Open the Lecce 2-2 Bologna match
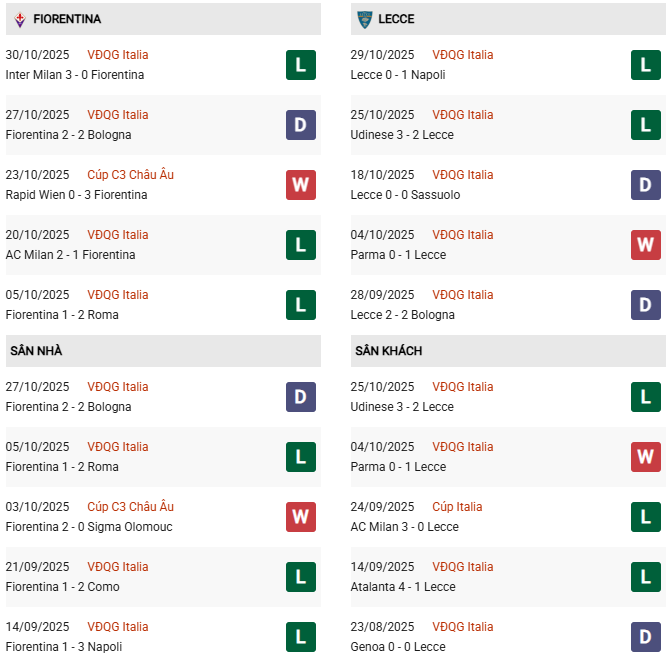The width and height of the screenshot is (666, 659). coord(402,315)
